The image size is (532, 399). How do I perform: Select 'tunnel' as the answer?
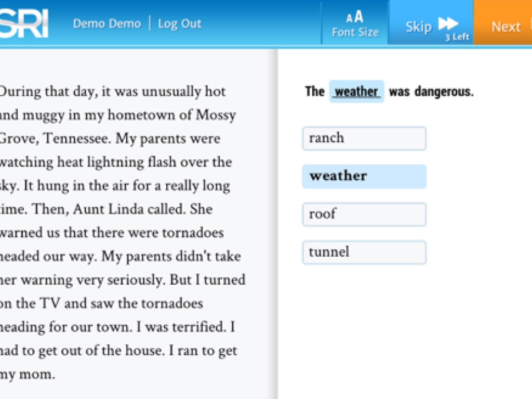click(364, 252)
